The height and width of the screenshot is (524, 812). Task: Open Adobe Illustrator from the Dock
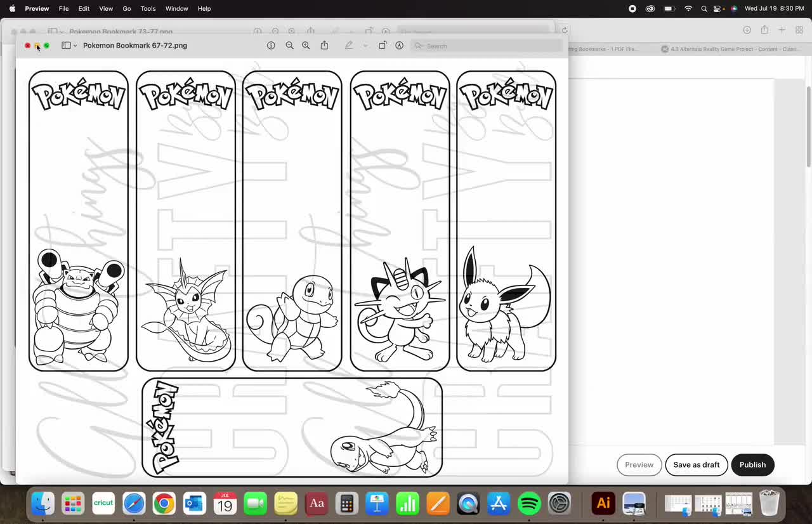[603, 503]
